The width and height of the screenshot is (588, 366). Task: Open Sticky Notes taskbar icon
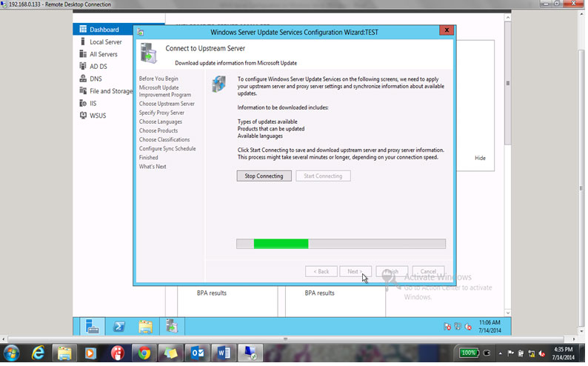click(x=170, y=353)
